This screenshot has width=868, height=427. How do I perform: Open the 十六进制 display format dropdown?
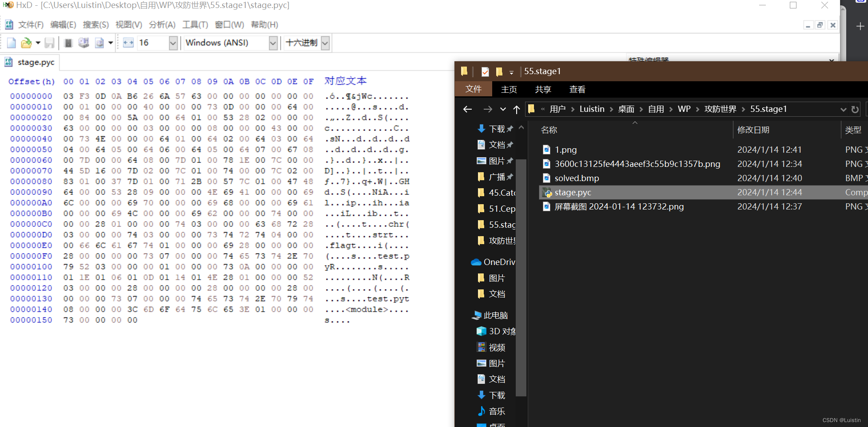324,43
